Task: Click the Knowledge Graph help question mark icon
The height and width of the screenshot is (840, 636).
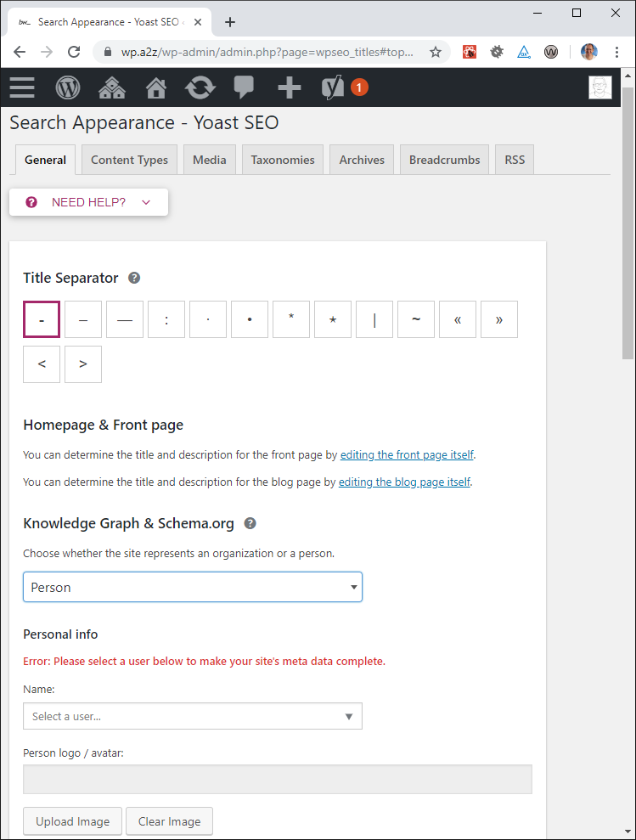Action: click(x=250, y=523)
